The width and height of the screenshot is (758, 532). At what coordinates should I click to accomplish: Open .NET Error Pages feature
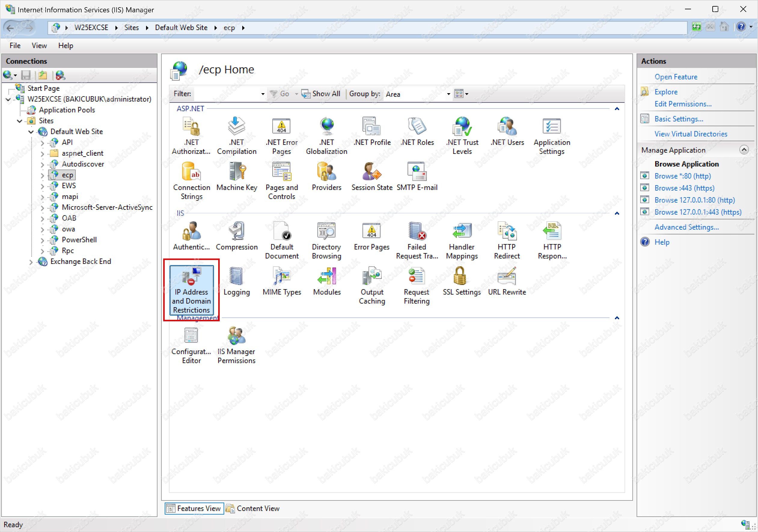coord(281,136)
